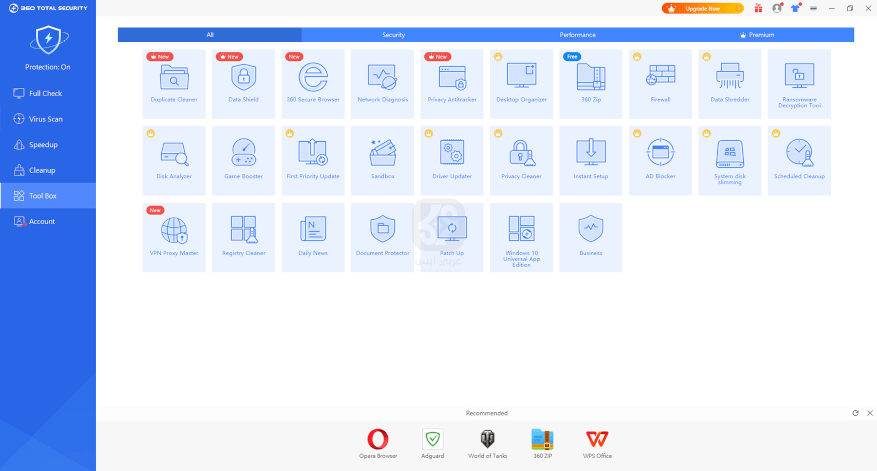Select the All tab
This screenshot has width=877, height=471.
210,35
